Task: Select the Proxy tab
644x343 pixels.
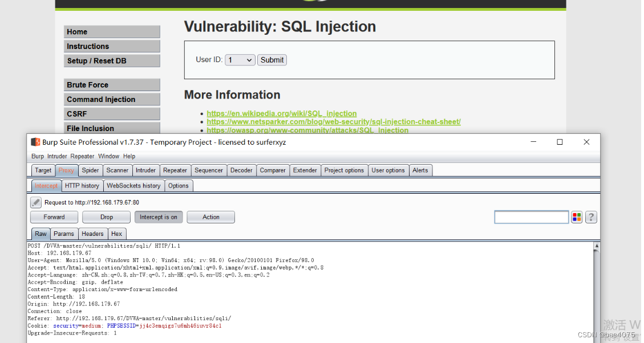Action: tap(66, 170)
